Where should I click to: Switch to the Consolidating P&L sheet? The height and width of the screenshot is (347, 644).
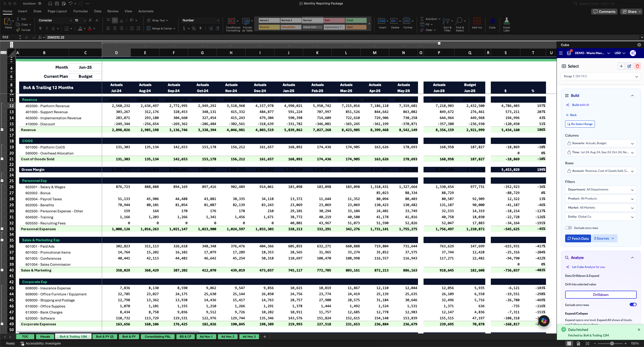pyautogui.click(x=157, y=336)
